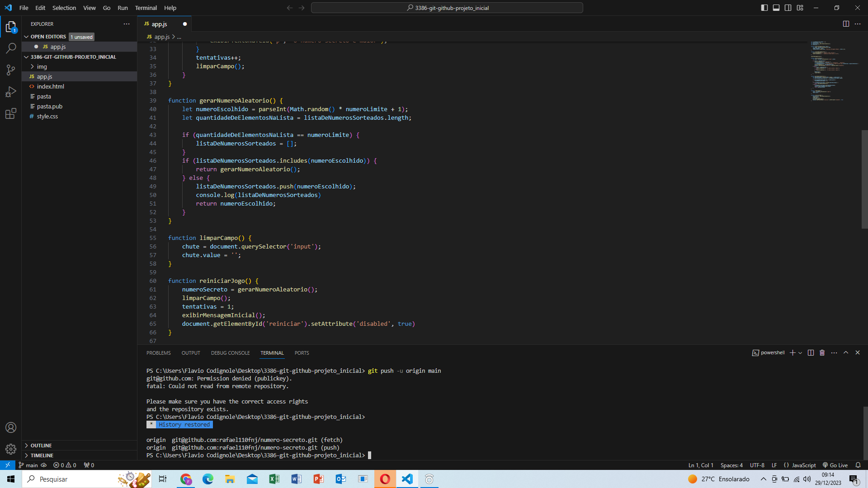Open the Accounts menu icon

[x=11, y=427]
